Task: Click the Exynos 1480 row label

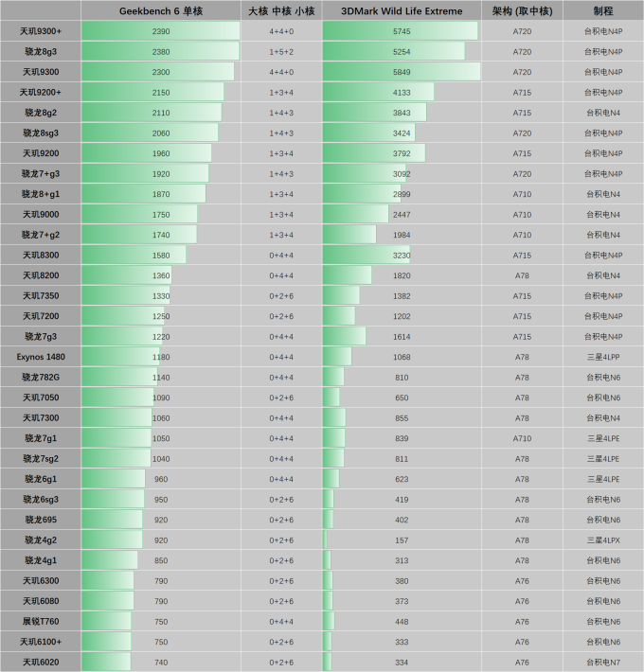Action: [41, 357]
